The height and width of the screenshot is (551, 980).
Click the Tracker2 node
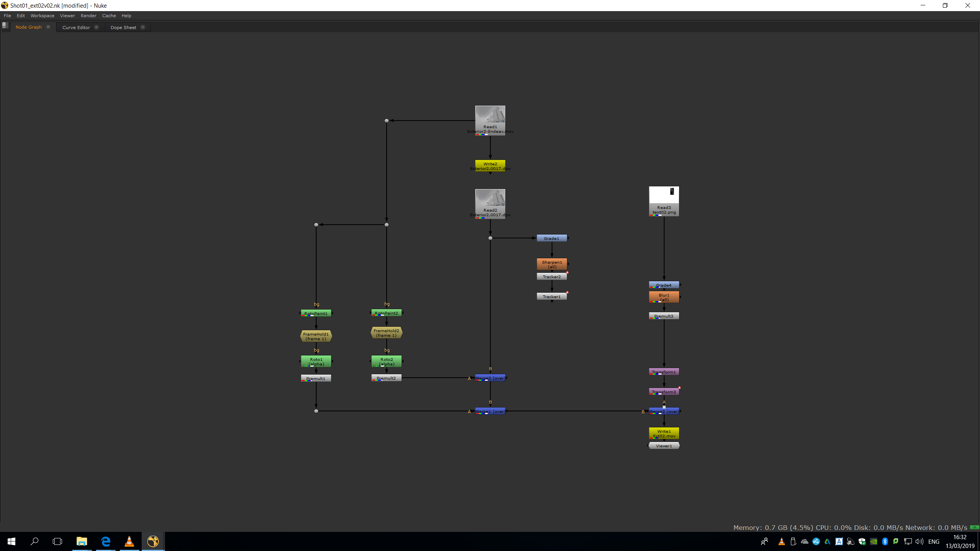click(x=551, y=277)
